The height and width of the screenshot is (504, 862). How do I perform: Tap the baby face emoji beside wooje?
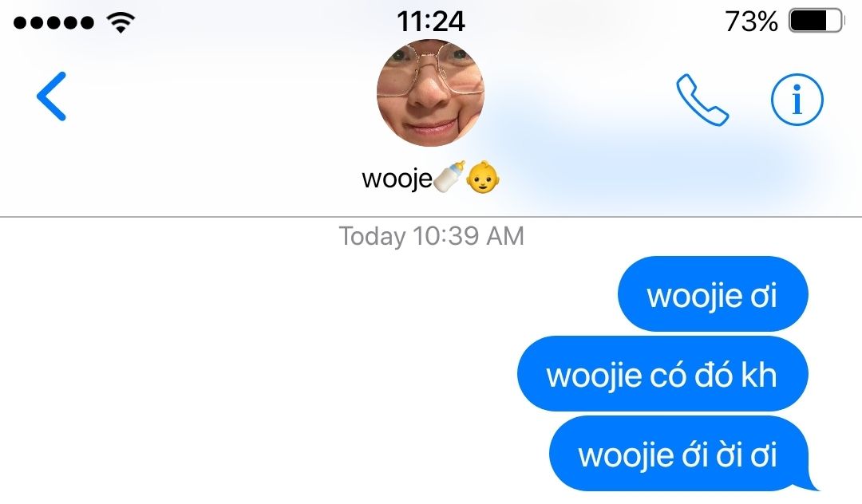coord(483,177)
